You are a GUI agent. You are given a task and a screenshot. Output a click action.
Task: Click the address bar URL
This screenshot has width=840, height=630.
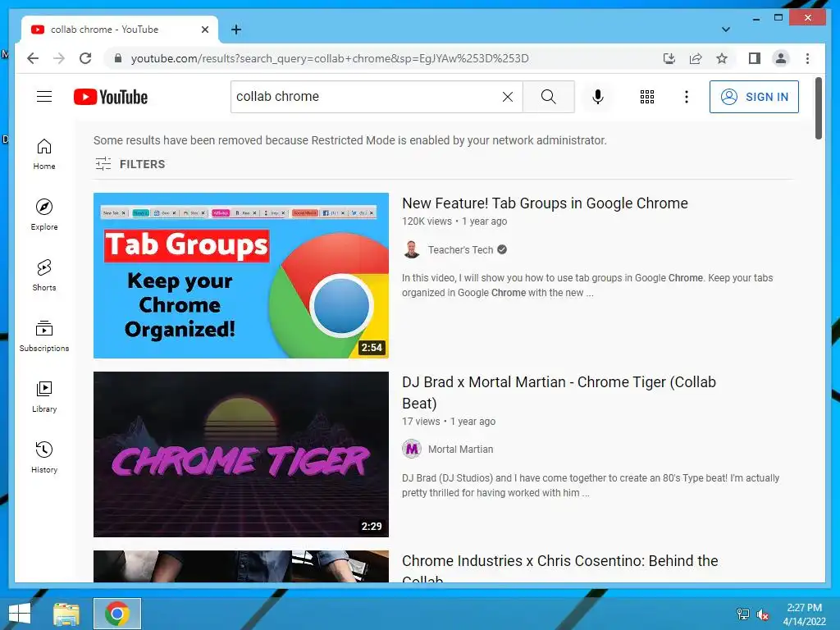(330, 58)
